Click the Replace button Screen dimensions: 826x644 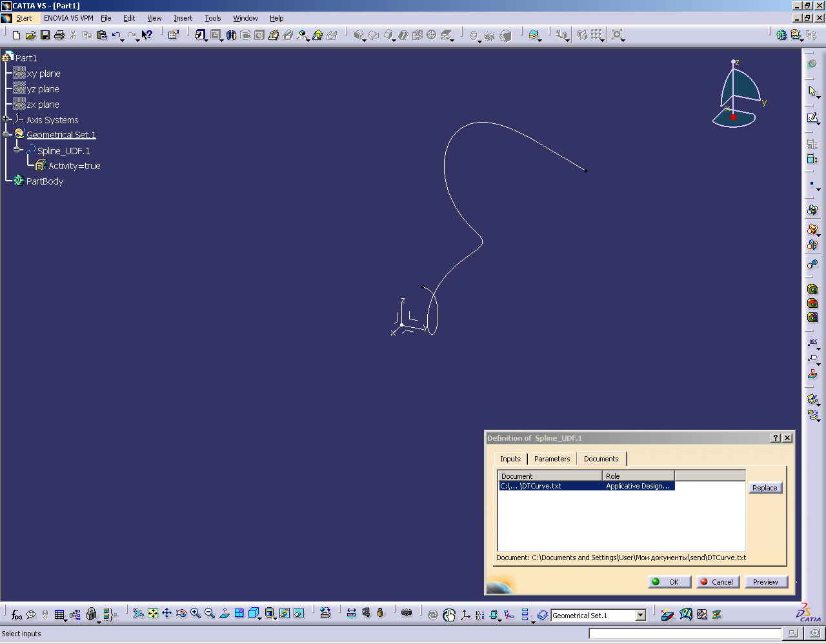tap(765, 488)
